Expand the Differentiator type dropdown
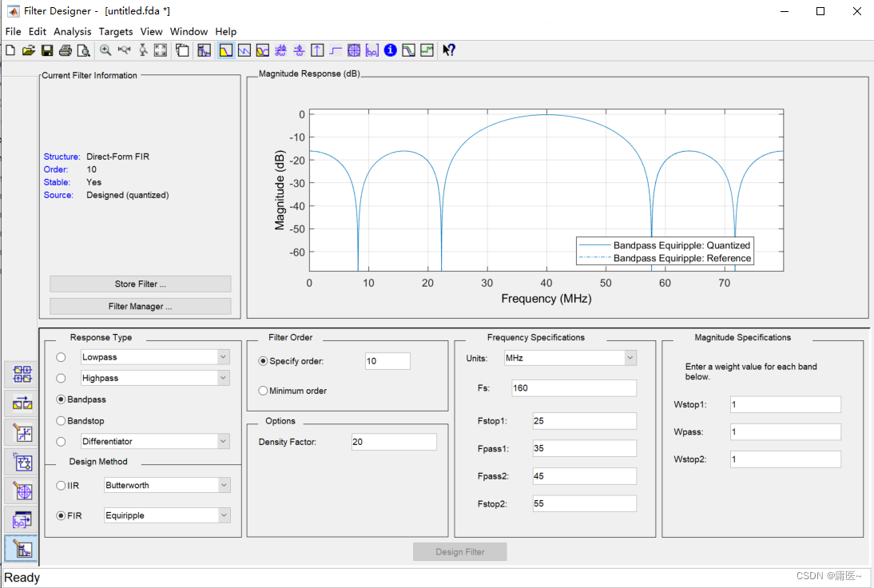Screen dimensions: 874x588 [x=224, y=442]
